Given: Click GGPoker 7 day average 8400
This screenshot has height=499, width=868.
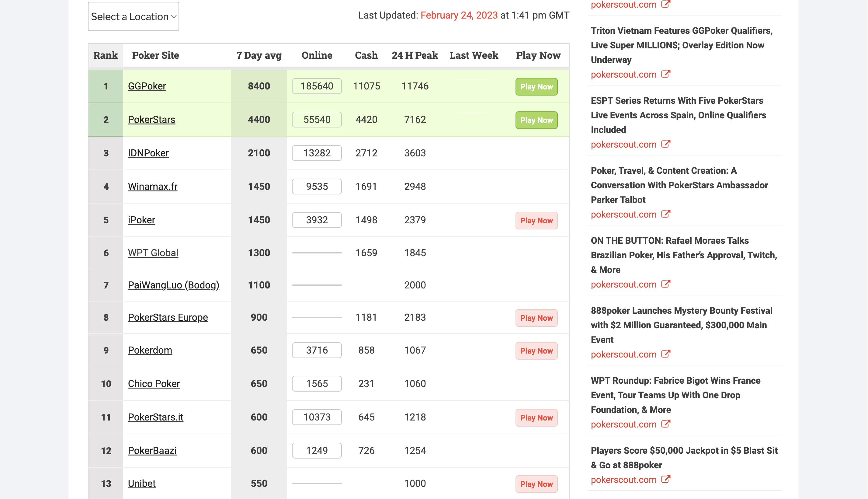Looking at the screenshot, I should 259,86.
